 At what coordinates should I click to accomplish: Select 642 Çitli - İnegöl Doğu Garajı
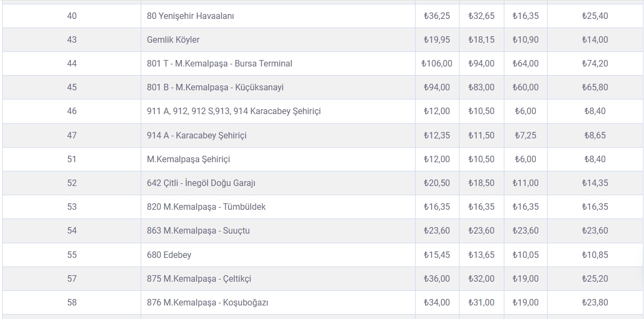point(201,183)
